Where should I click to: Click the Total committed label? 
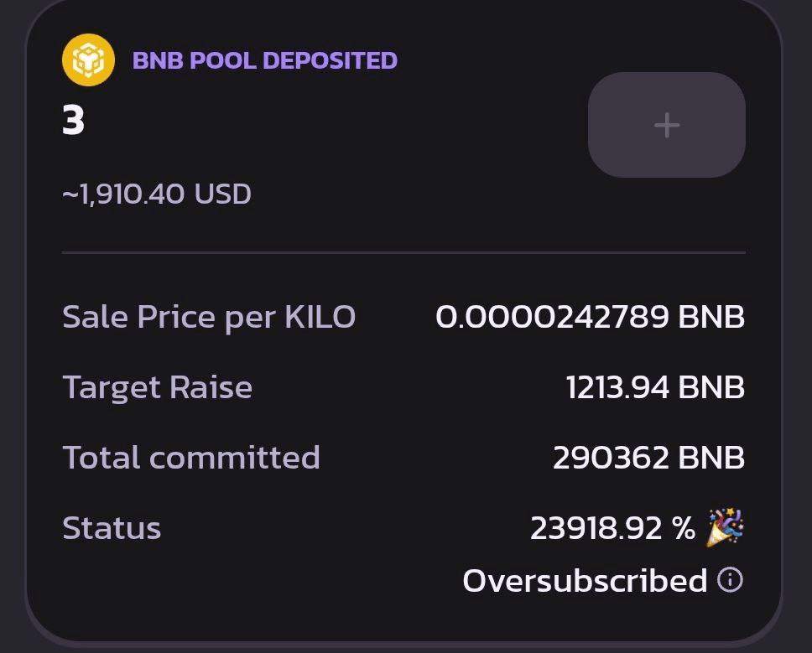(191, 458)
